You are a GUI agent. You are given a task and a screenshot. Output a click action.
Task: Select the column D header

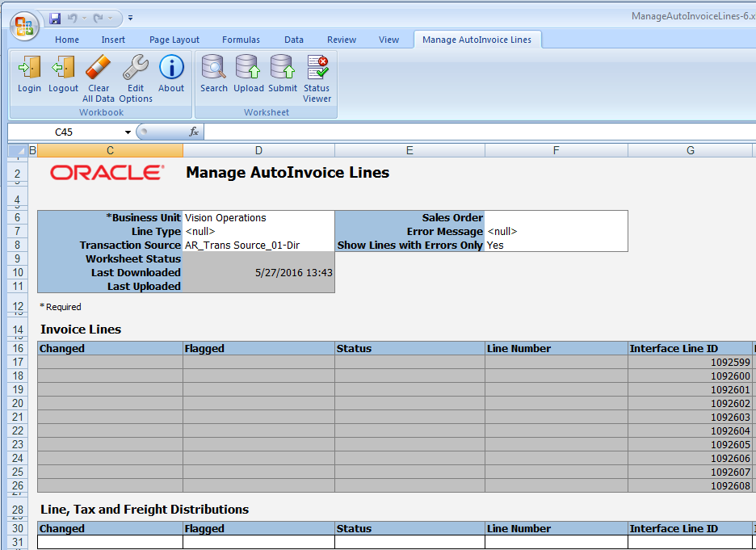pyautogui.click(x=258, y=150)
